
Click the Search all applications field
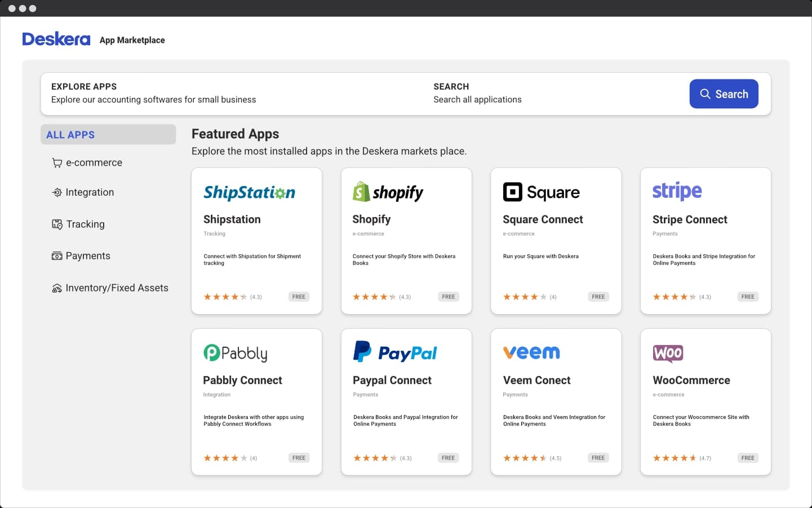click(477, 100)
